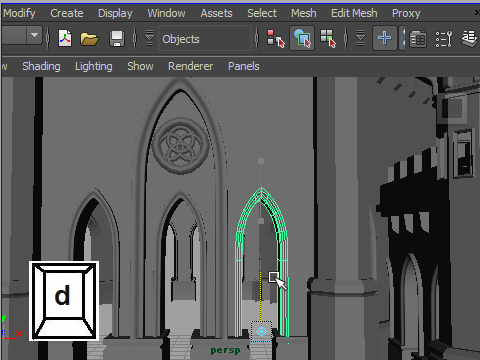Select by component type icon
480x360 pixels.
(328, 38)
